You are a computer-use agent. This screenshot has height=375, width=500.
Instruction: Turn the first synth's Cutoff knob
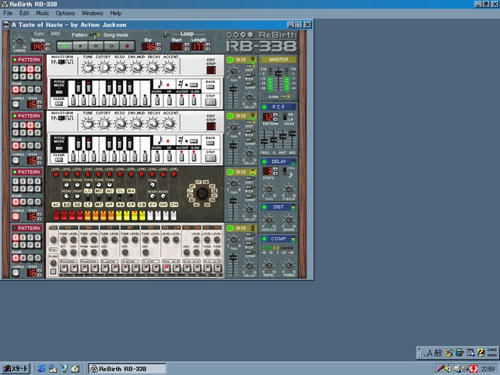[x=104, y=67]
